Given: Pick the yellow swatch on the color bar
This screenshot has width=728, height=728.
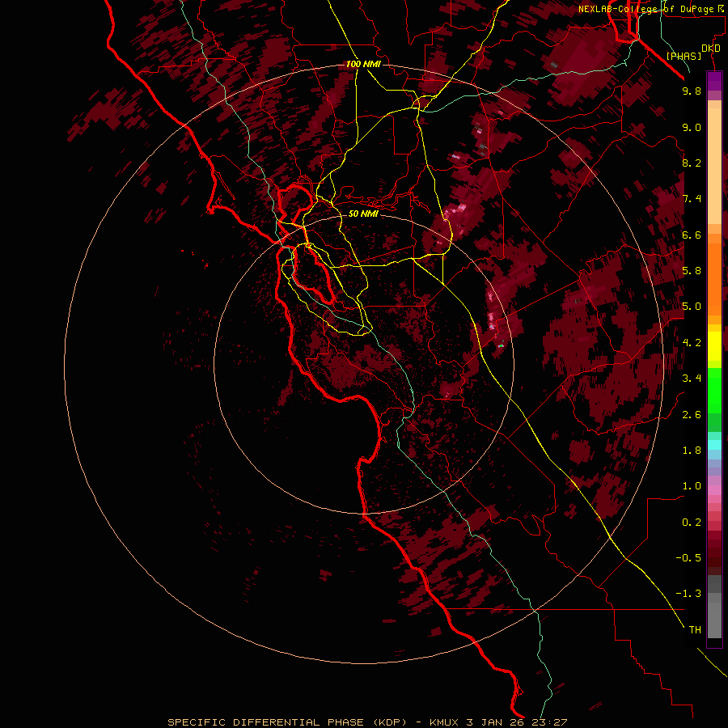Looking at the screenshot, I should (x=714, y=346).
